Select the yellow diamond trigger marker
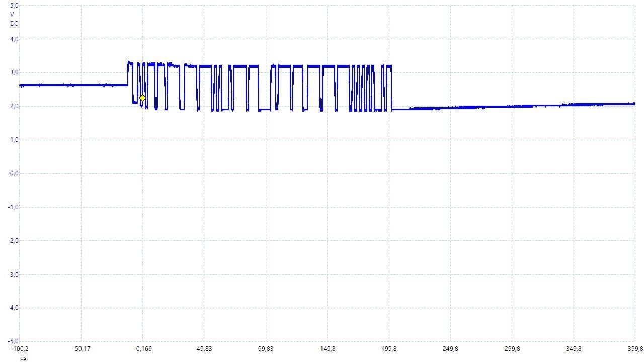644x362 pixels. (x=142, y=98)
